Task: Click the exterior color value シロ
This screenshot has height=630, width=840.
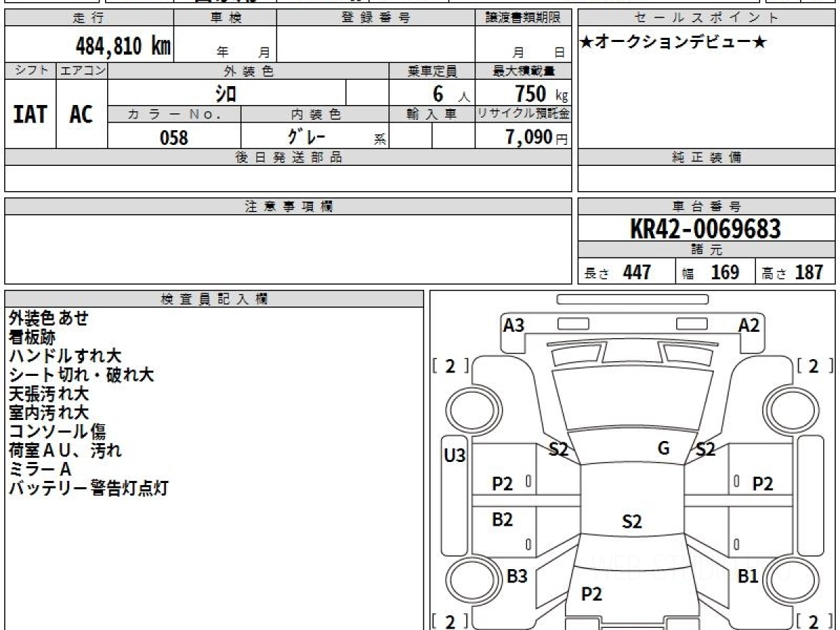Action: click(225, 92)
